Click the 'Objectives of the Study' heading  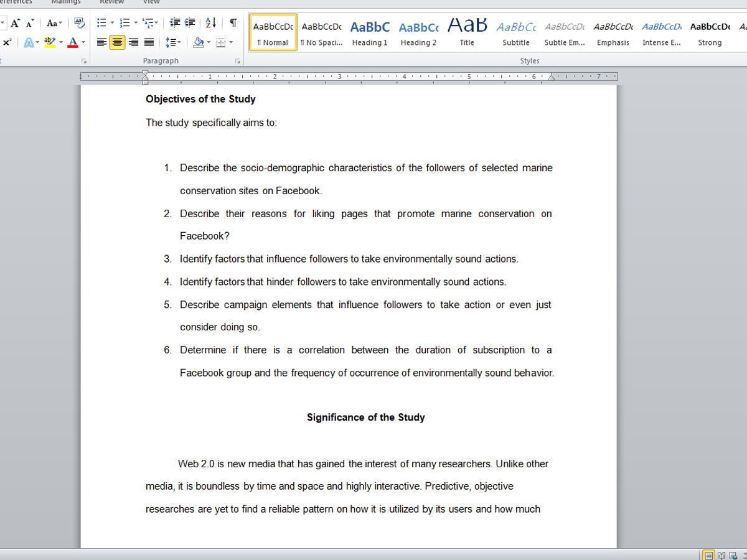tap(200, 99)
